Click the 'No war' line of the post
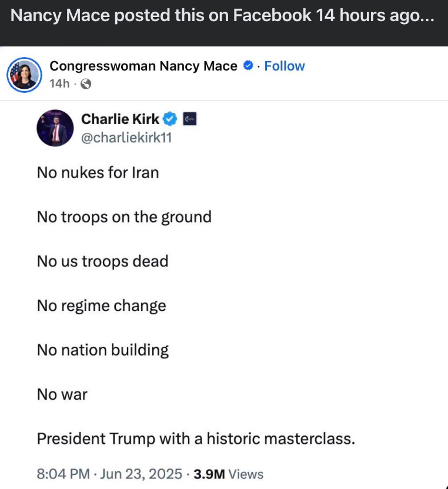Screen dimensions: 448x489 (62, 394)
